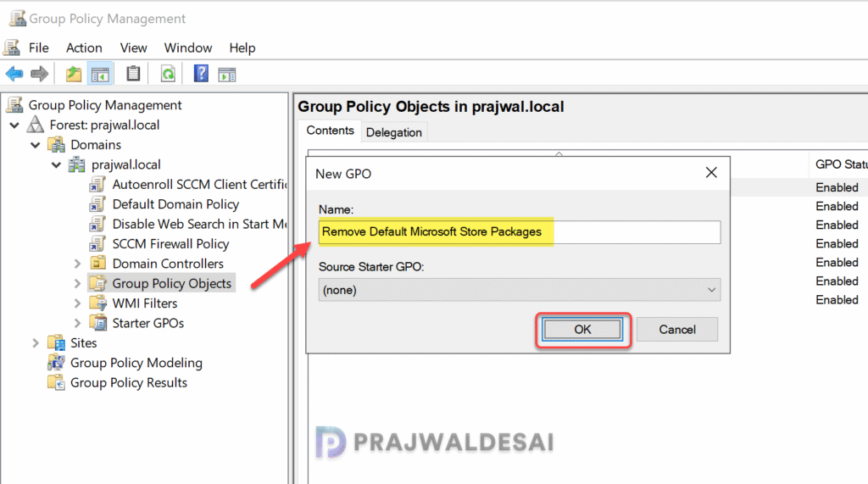Expand the Group Policy Objects node
This screenshot has width=868, height=484.
click(77, 283)
